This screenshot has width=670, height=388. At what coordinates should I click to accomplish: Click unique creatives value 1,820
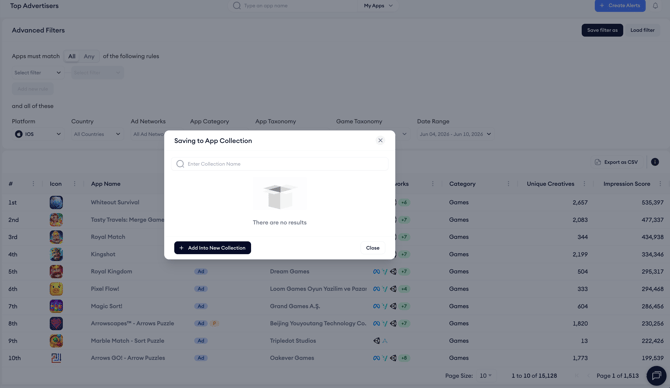pyautogui.click(x=580, y=323)
